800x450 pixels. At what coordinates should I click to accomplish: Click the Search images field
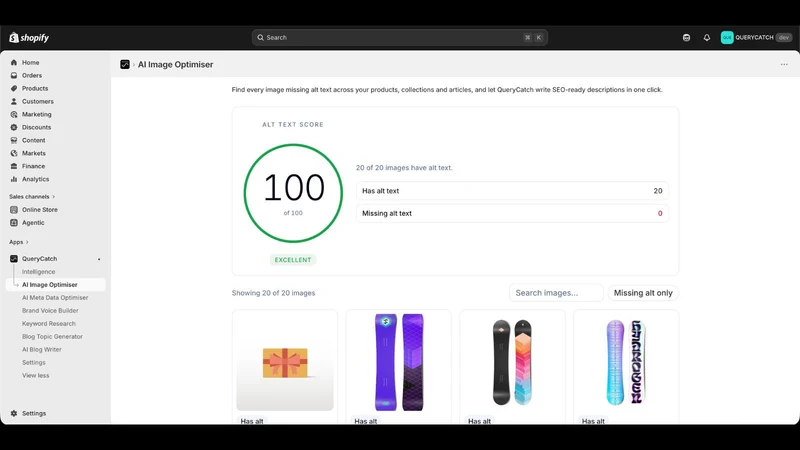tap(556, 293)
